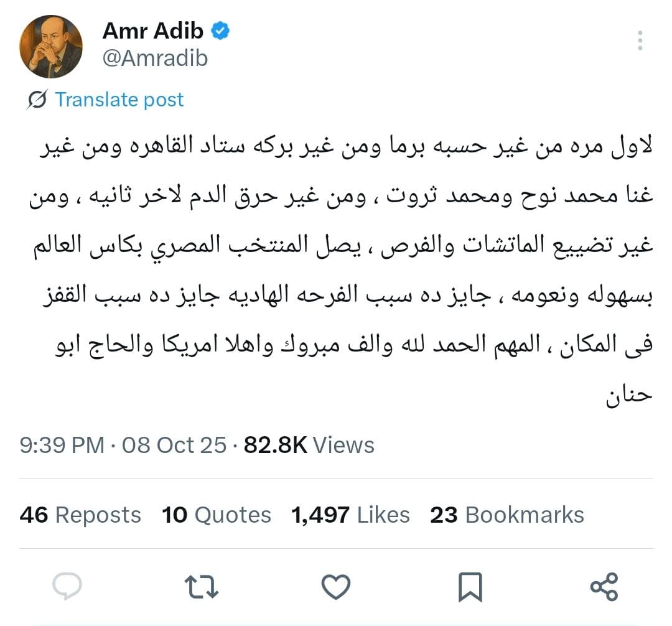Viewport: 672px width, 626px height.
Task: Open the three-dot more options menu
Action: [639, 41]
